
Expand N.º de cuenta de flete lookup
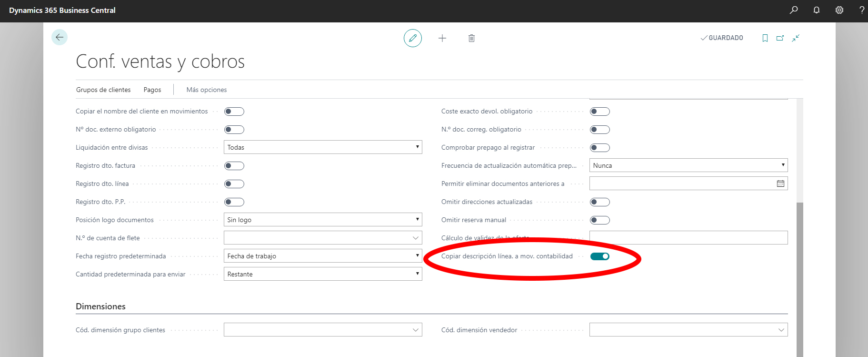point(415,238)
